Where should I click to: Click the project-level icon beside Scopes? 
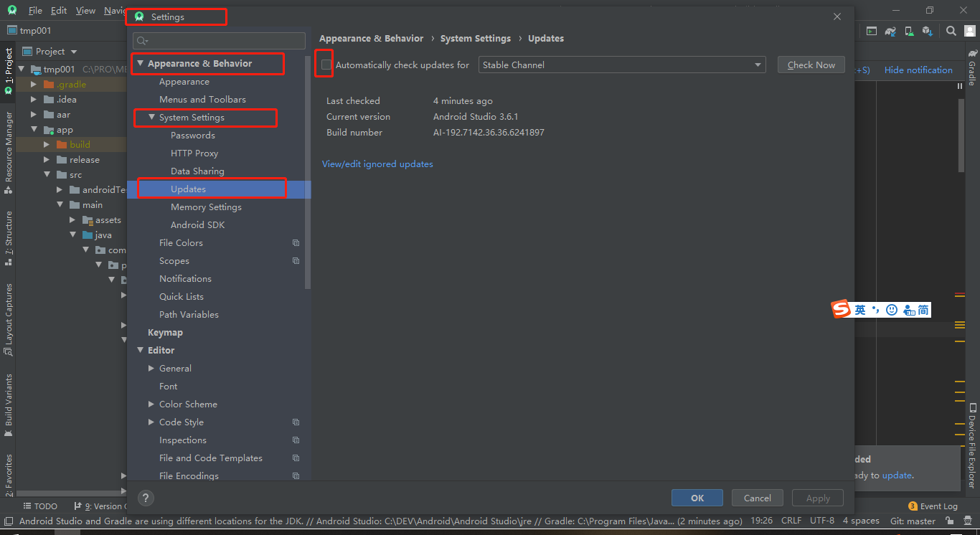pos(296,261)
